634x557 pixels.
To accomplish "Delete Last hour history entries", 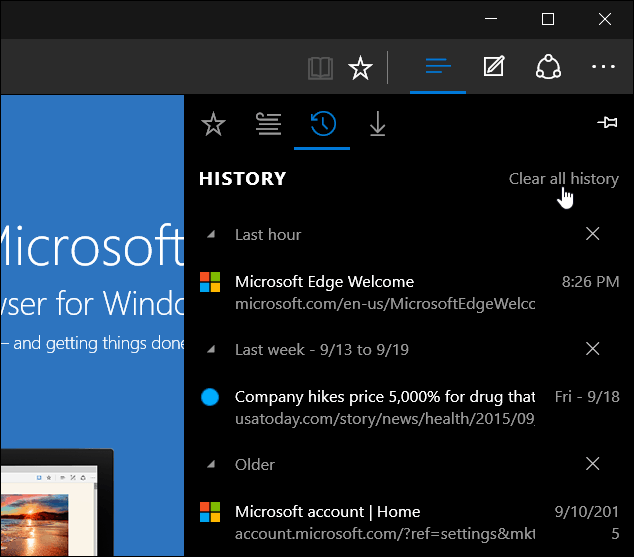I will pos(592,234).
